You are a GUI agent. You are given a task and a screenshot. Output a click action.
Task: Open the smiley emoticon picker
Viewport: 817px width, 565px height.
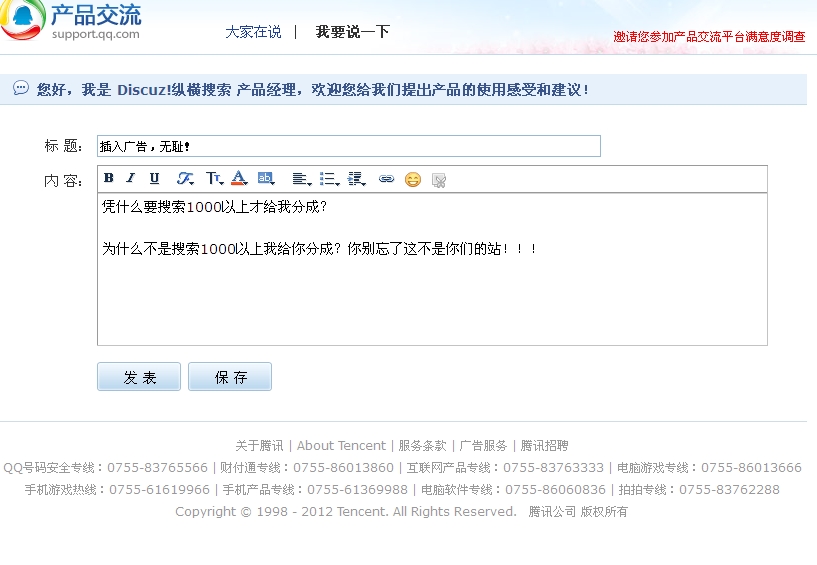point(413,179)
